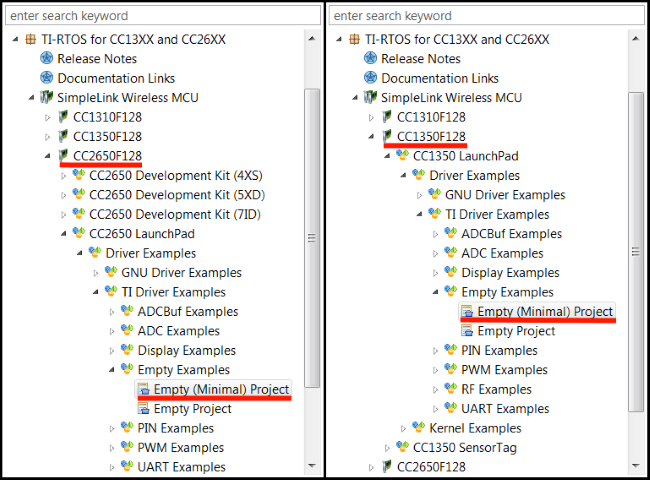This screenshot has height=480, width=650.
Task: Collapse the CC2650F128 node in left panel
Action: 47,156
